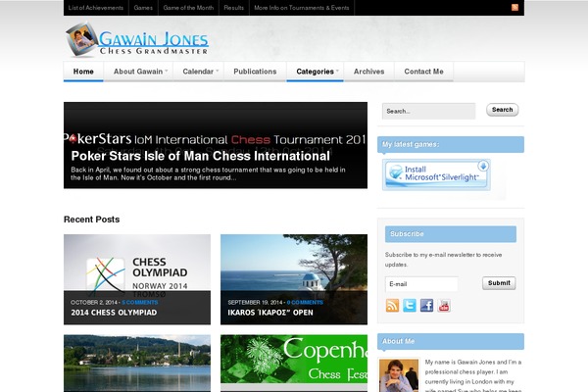
Task: Open the 0 Comments link on Ikaros post
Action: pyautogui.click(x=305, y=303)
